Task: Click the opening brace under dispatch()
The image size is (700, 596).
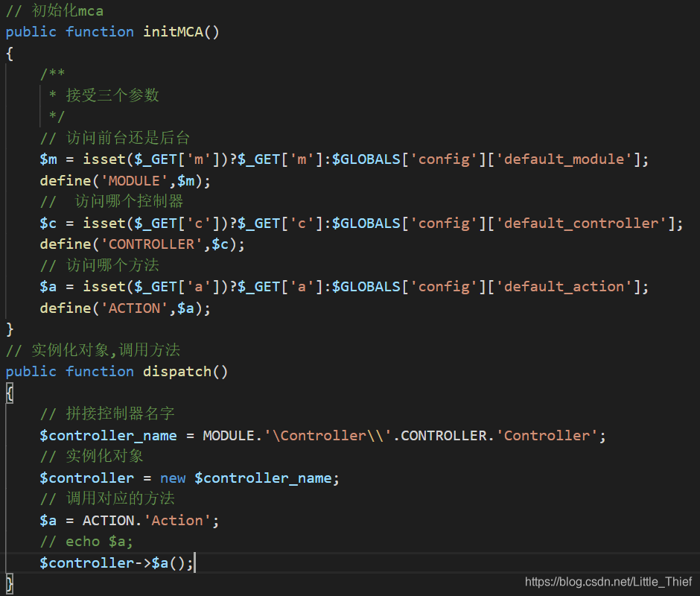Action: click(10, 393)
